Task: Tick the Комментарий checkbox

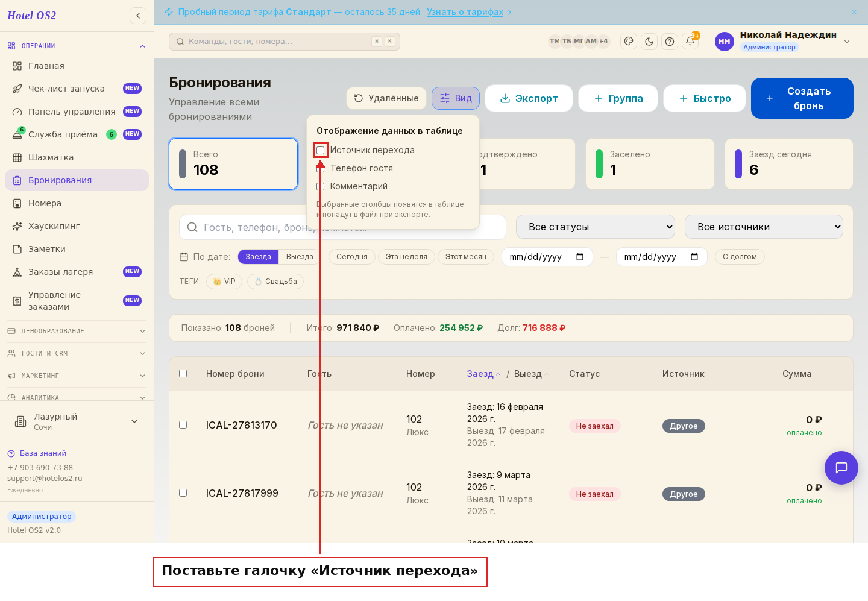Action: 321,186
